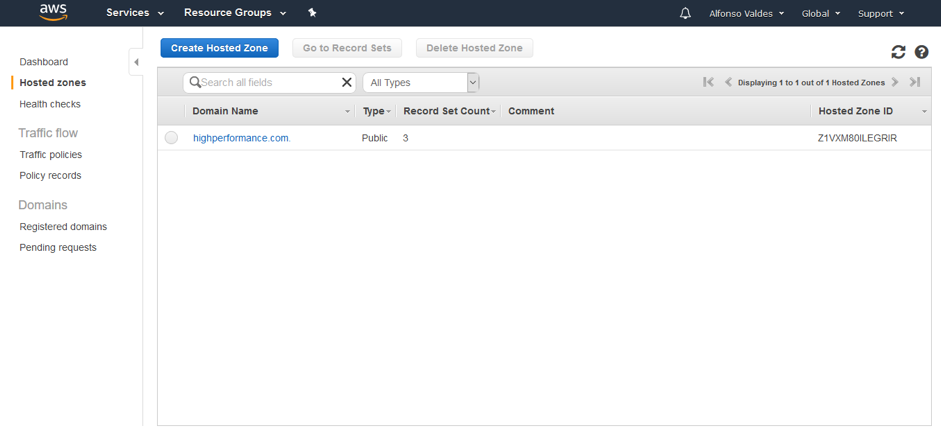This screenshot has width=941, height=431.
Task: Open the Alfonso Valdes account menu
Action: 746,13
